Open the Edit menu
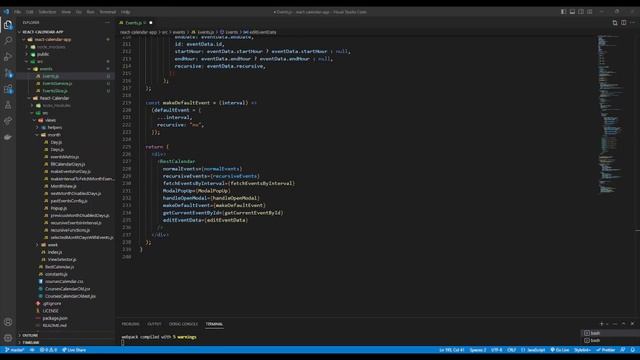Viewport: 640px width, 360px height. (x=30, y=12)
